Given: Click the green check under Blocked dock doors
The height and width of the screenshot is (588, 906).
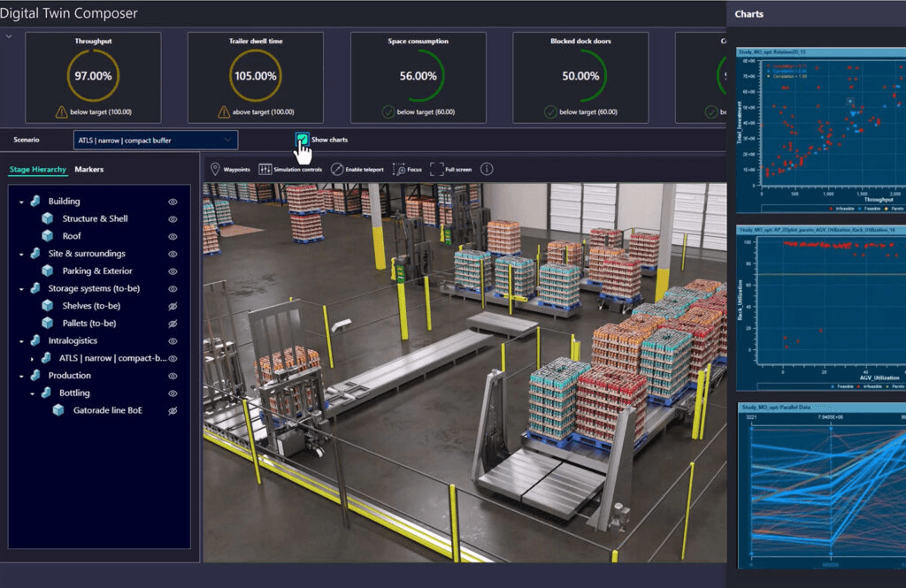Looking at the screenshot, I should coord(550,112).
